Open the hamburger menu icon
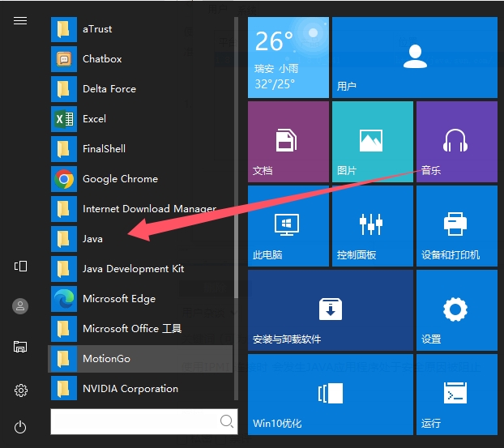Screen dimensions: 504x448 coord(20,21)
